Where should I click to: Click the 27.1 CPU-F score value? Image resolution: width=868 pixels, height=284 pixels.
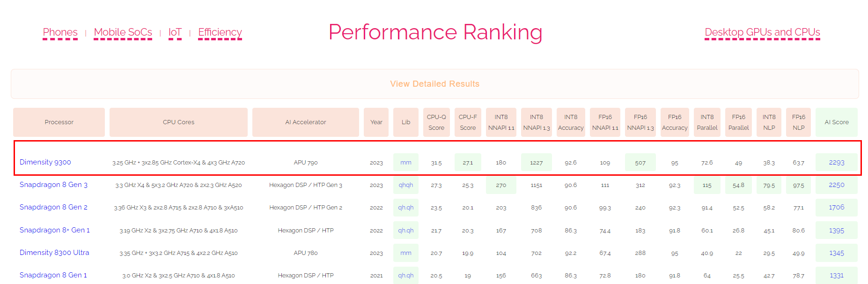pyautogui.click(x=468, y=162)
